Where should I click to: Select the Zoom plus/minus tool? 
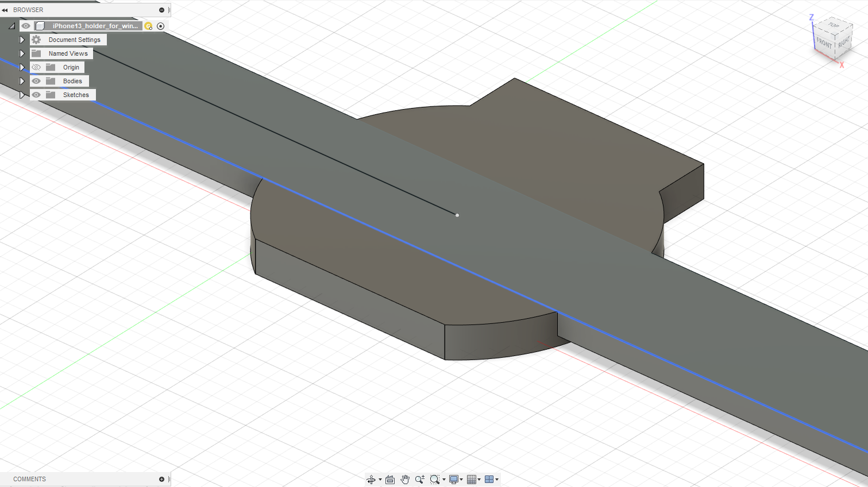point(420,480)
